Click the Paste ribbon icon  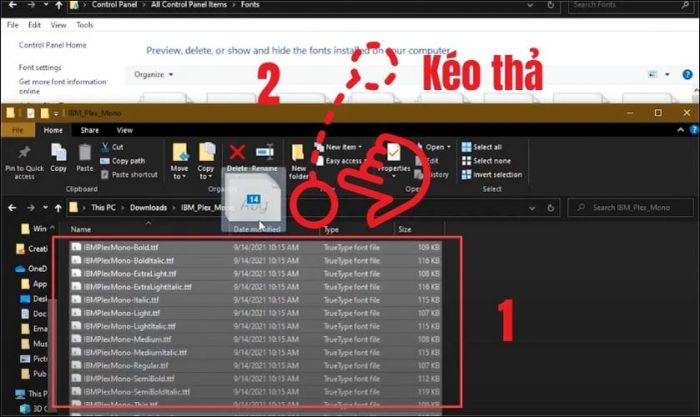pos(84,153)
